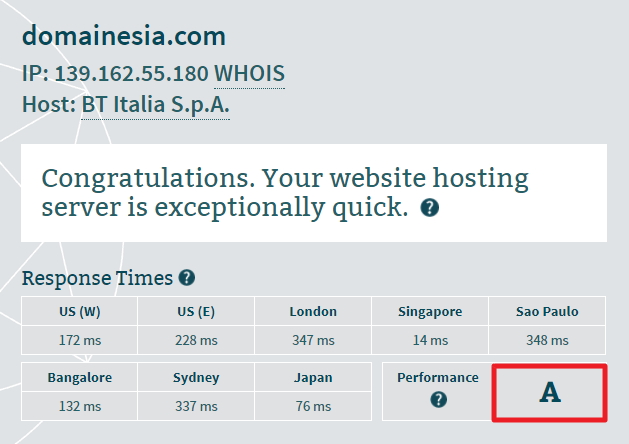The width and height of the screenshot is (629, 444).
Task: Click the Response Times heading
Action: coord(97,278)
